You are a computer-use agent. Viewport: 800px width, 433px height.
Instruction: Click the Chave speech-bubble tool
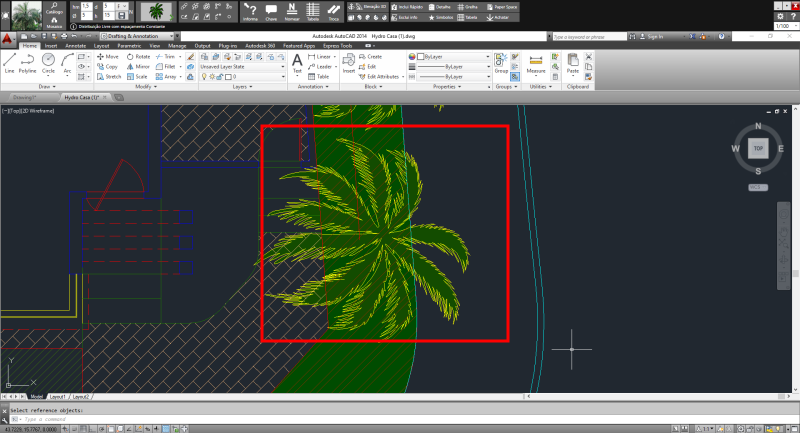271,12
